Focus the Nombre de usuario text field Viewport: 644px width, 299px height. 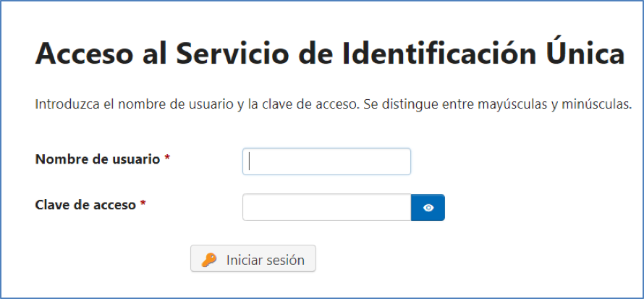[x=326, y=161]
